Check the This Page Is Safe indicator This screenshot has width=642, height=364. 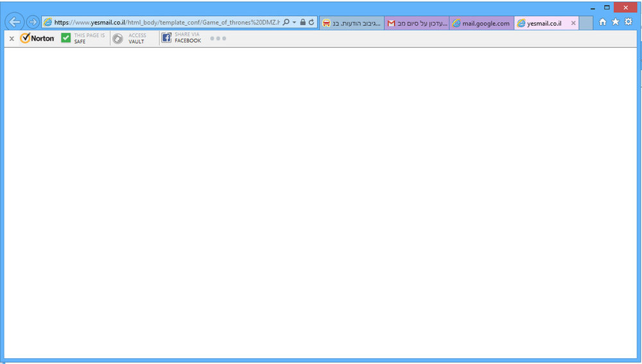coord(83,38)
